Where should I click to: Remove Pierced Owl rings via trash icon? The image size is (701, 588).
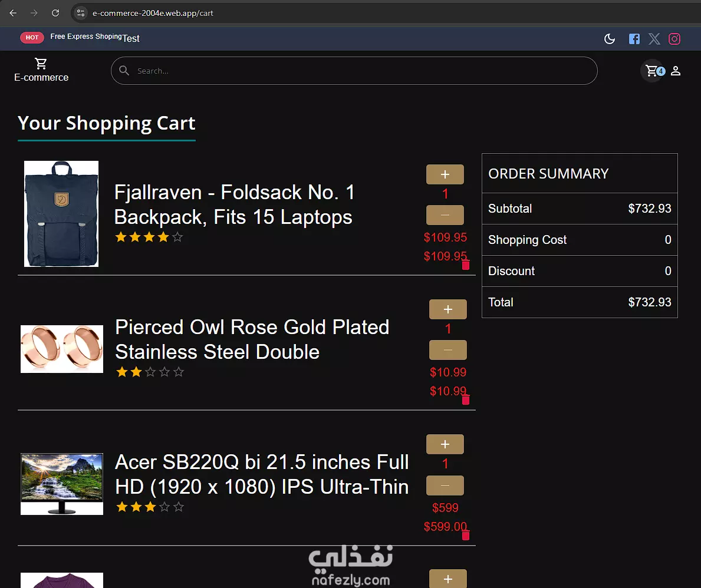pos(465,399)
